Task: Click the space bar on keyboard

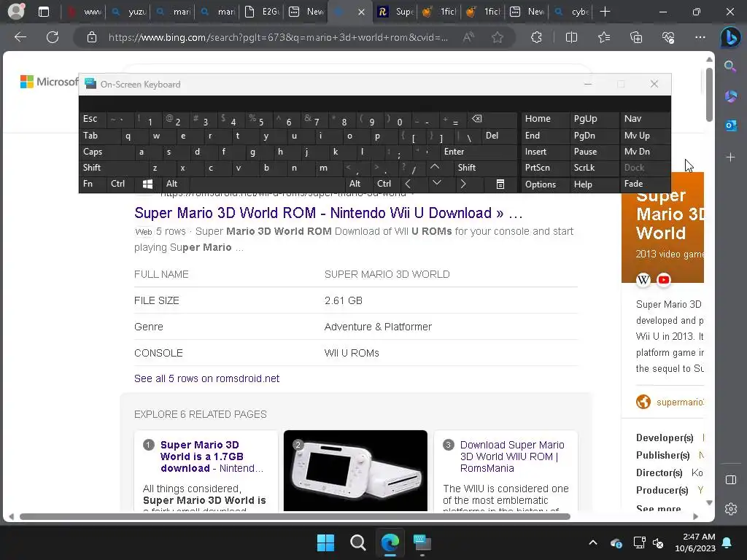Action: 267,184
